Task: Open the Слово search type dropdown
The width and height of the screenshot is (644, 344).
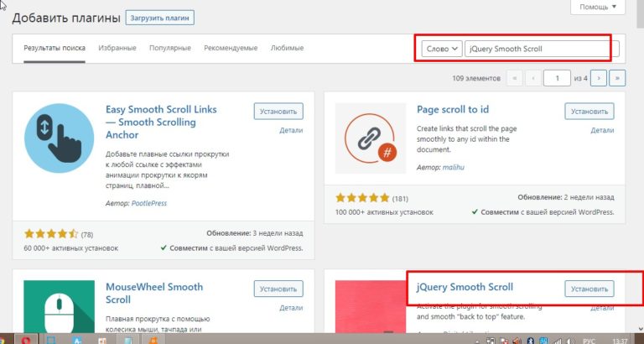Action: 442,49
